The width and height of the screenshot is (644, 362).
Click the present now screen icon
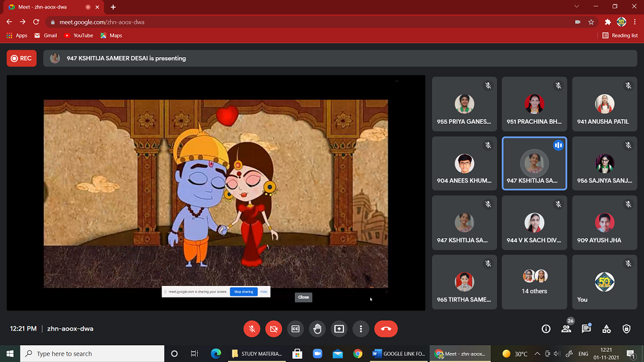click(x=339, y=329)
